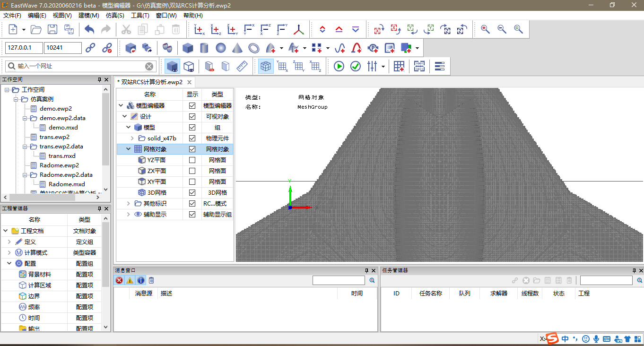Viewport: 644px width, 346px height.
Task: Start simulation with the green play icon
Action: [339, 66]
